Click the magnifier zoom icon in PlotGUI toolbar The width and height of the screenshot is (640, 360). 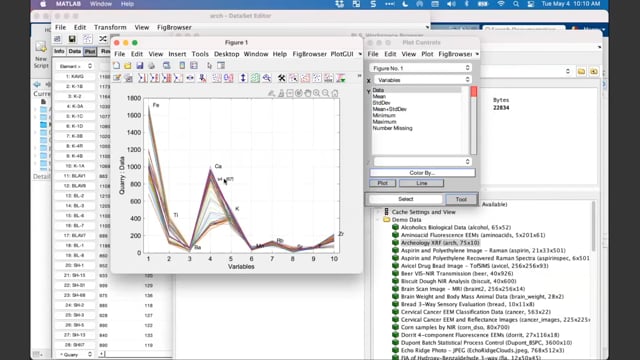click(x=267, y=78)
